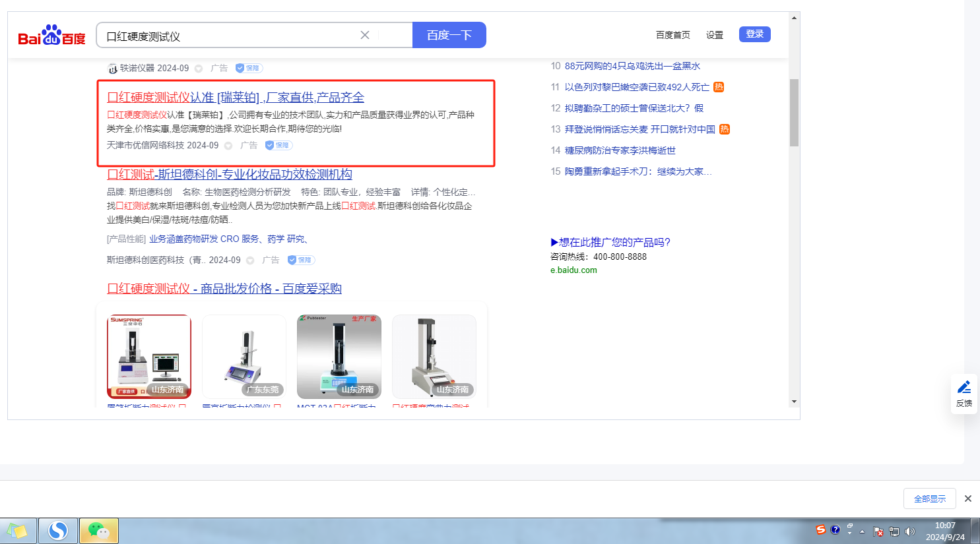Click 咨询热线: 400-800-8888 text

599,257
